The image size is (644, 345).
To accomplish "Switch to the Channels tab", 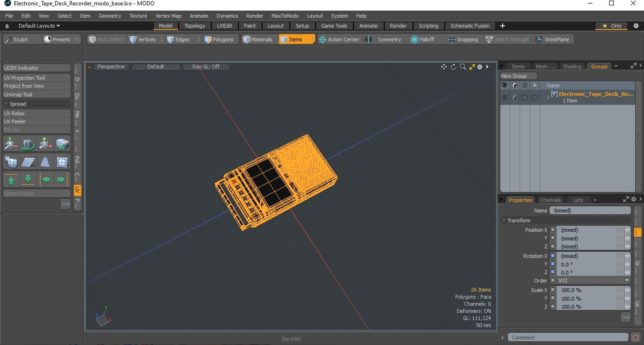I will tap(550, 200).
